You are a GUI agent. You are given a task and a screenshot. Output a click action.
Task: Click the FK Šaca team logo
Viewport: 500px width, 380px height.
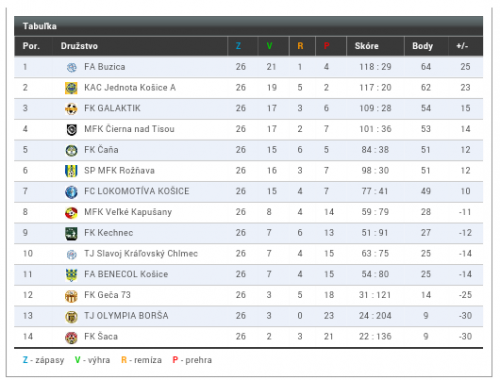pos(71,337)
